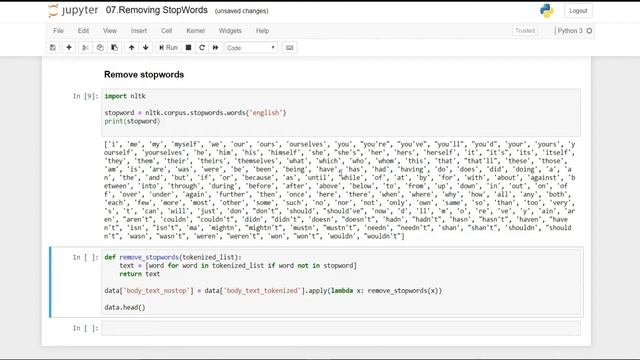This screenshot has height=360, width=640.
Task: Click the Jupyter logo
Action: (73, 11)
